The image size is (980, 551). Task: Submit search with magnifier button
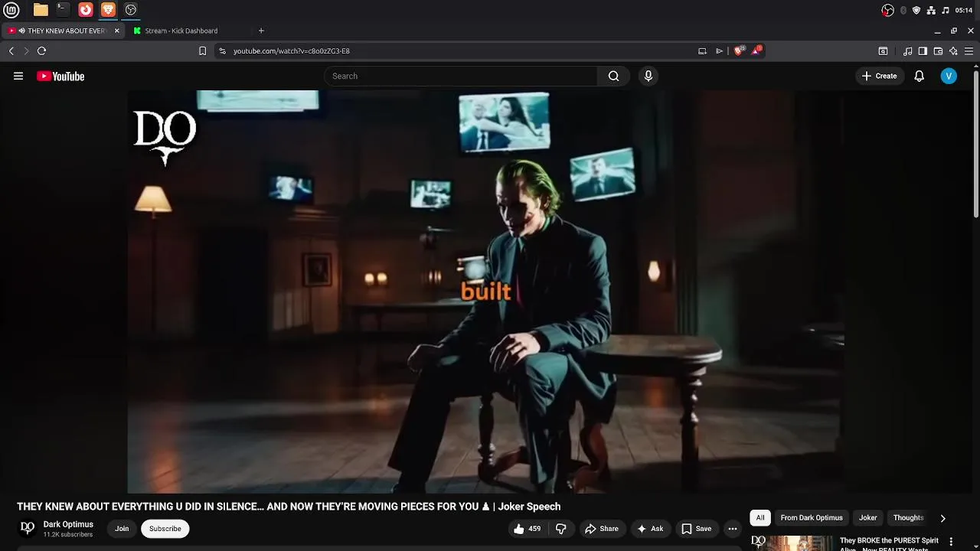click(613, 76)
